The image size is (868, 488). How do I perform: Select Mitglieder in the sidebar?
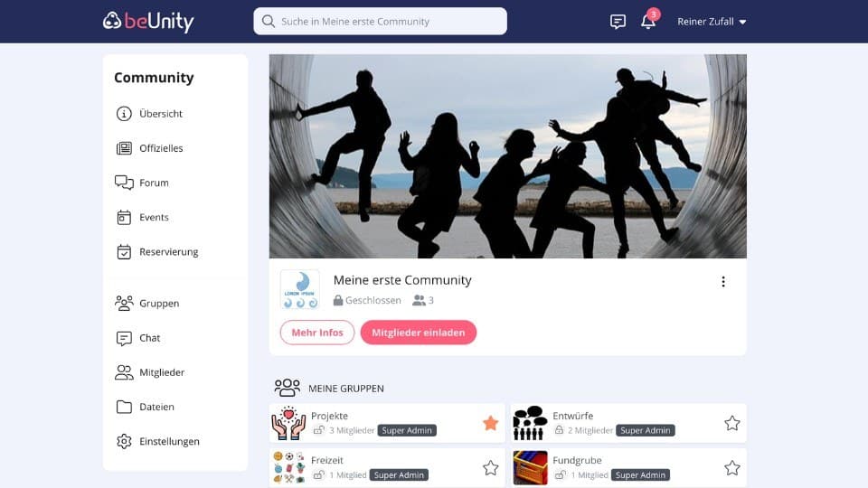pos(162,372)
